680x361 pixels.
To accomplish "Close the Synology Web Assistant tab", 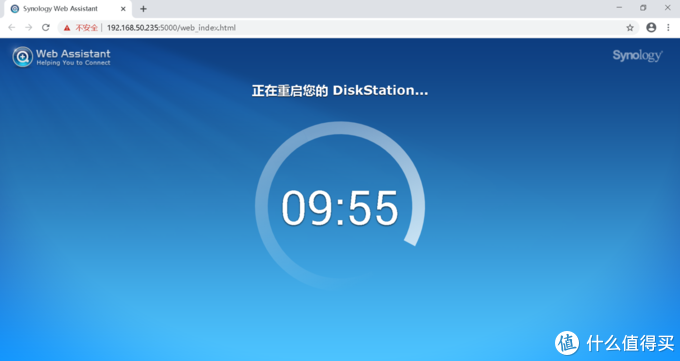I will pos(123,9).
